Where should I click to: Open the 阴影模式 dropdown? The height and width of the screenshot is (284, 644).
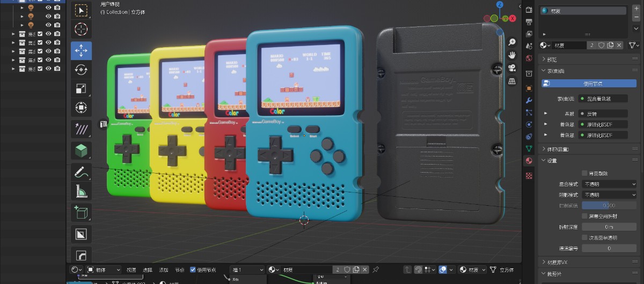point(609,195)
